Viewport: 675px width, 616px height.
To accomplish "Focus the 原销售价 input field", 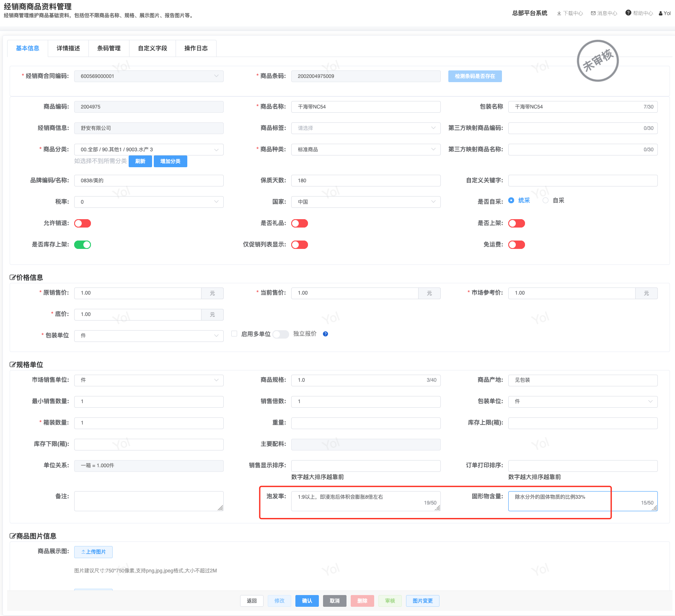I will (138, 293).
